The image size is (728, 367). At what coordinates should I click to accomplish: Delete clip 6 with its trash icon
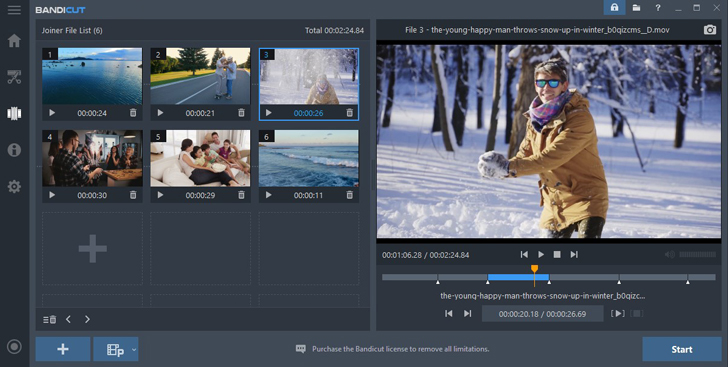coord(350,195)
